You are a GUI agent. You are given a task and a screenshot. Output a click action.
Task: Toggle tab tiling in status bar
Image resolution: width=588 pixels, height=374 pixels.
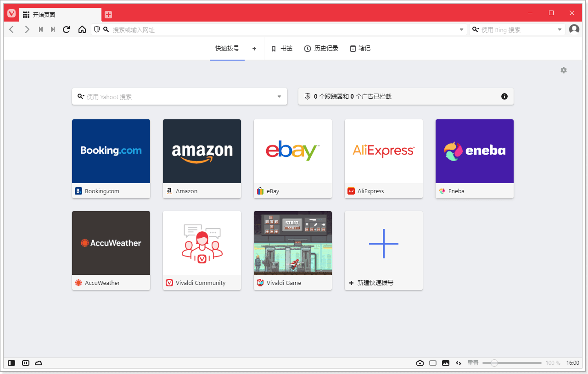point(26,363)
